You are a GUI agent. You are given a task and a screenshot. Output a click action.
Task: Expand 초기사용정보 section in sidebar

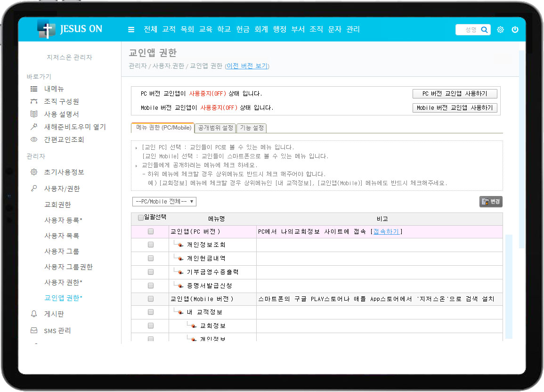(x=64, y=172)
